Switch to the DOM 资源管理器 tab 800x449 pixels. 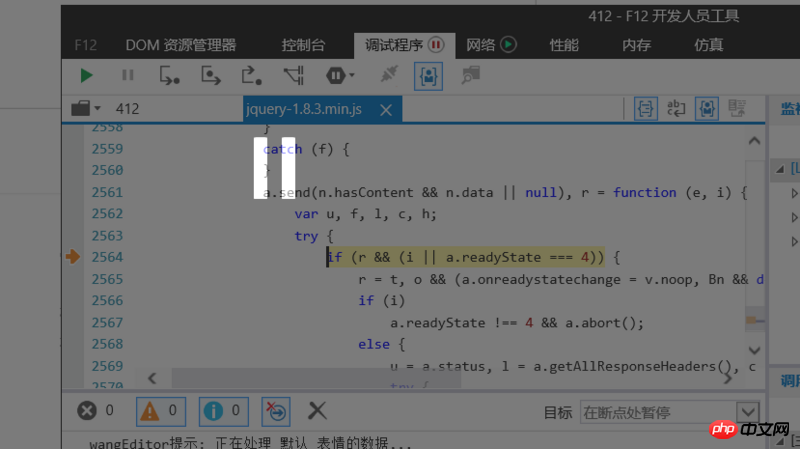[x=181, y=45]
